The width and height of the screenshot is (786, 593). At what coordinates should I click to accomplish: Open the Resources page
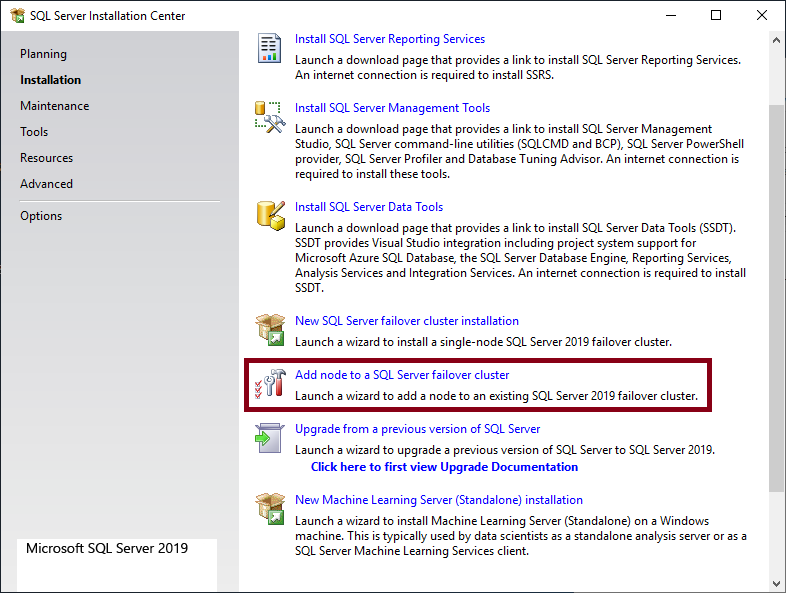point(47,158)
